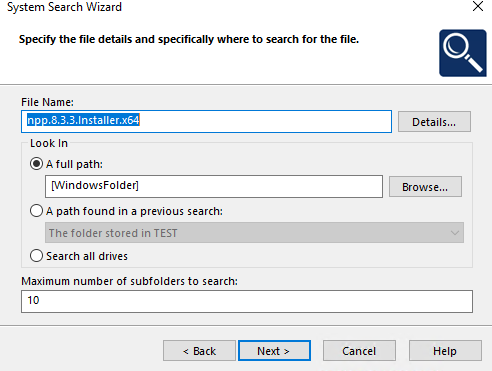Close the System Search Wizard dialog
This screenshot has height=371, width=492.
click(x=478, y=6)
